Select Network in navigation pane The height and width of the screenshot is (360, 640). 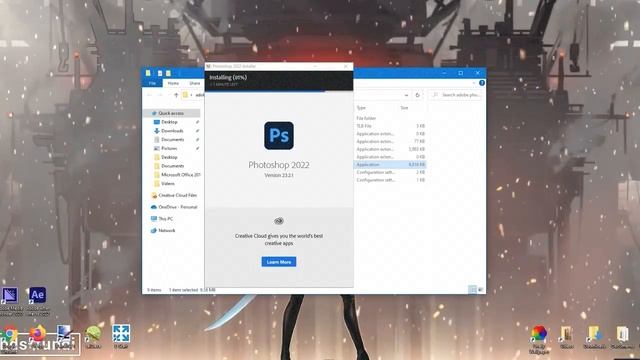pyautogui.click(x=163, y=231)
